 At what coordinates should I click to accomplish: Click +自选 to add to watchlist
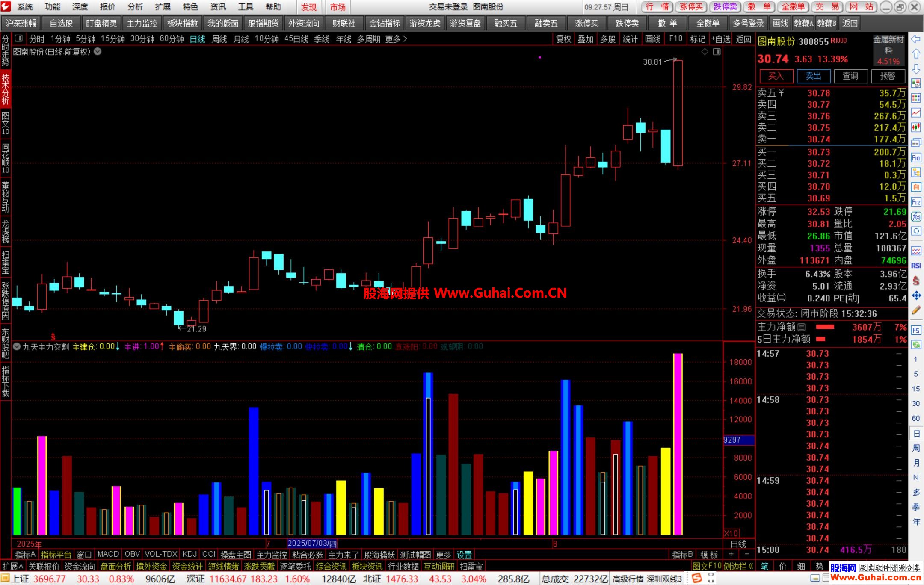tap(721, 39)
